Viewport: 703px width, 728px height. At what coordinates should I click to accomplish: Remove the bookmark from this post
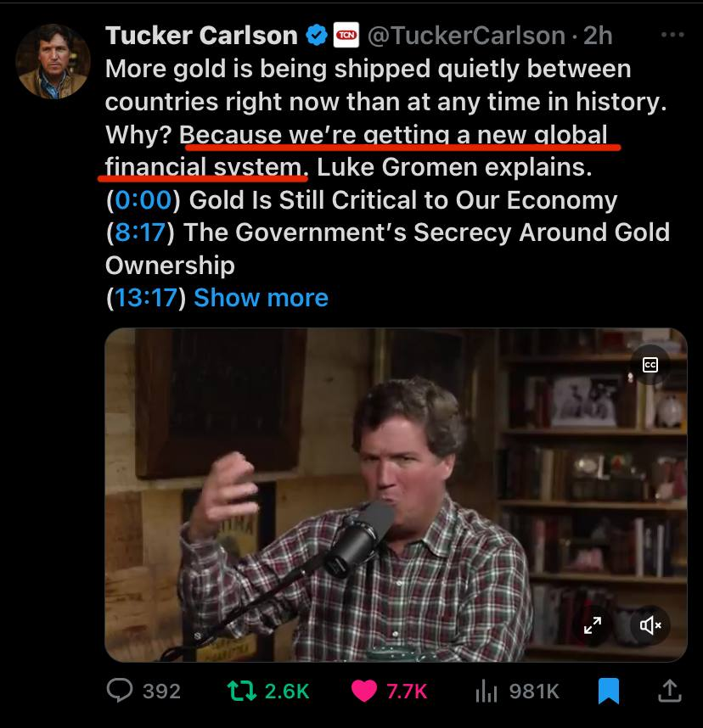[609, 691]
